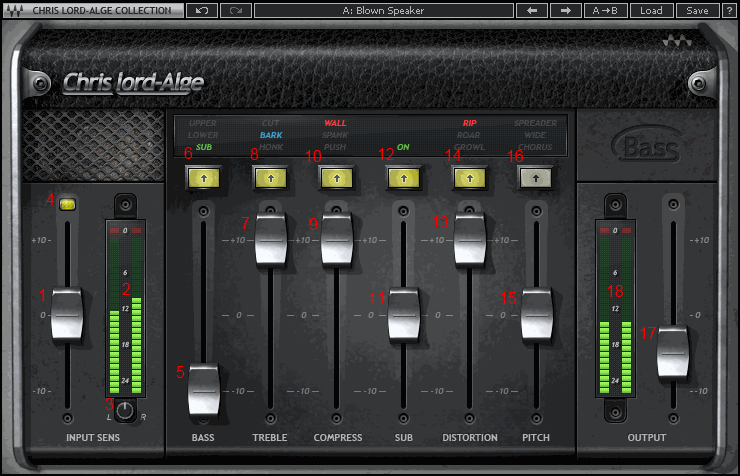Open the Load preset menu
The width and height of the screenshot is (740, 476).
pyautogui.click(x=651, y=10)
